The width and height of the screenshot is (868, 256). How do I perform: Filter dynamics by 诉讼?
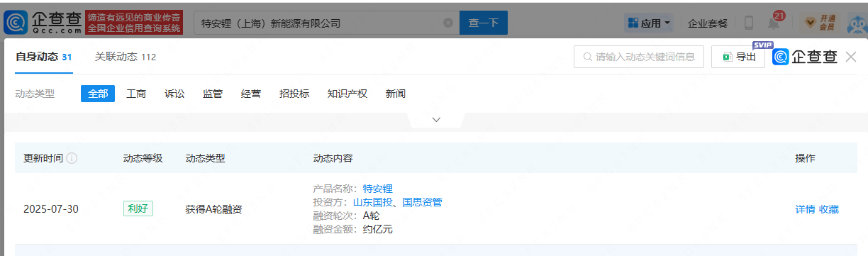174,94
